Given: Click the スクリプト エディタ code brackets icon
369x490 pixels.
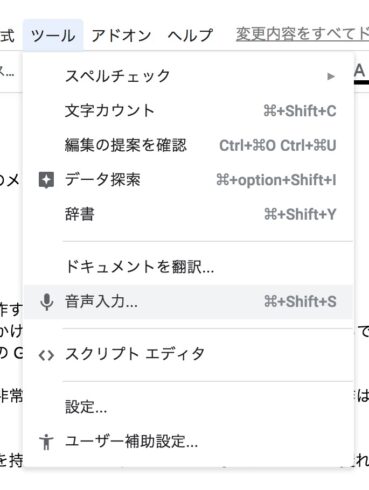Looking at the screenshot, I should tap(46, 355).
